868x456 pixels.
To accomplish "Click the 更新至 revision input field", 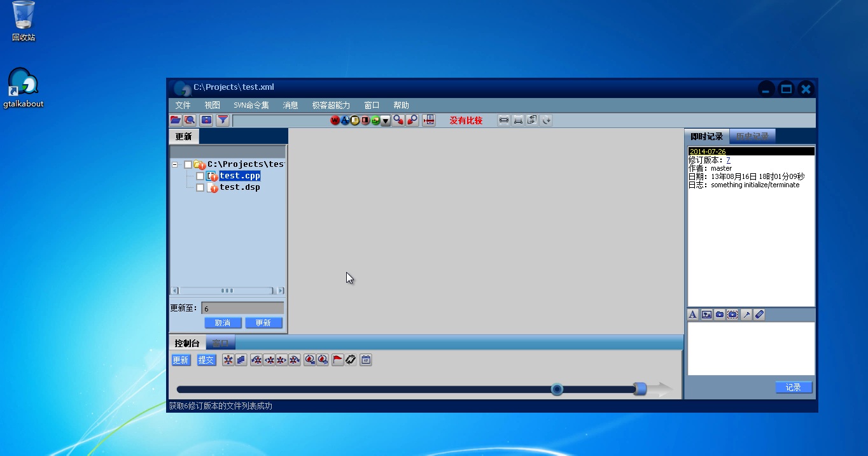I will tap(242, 308).
